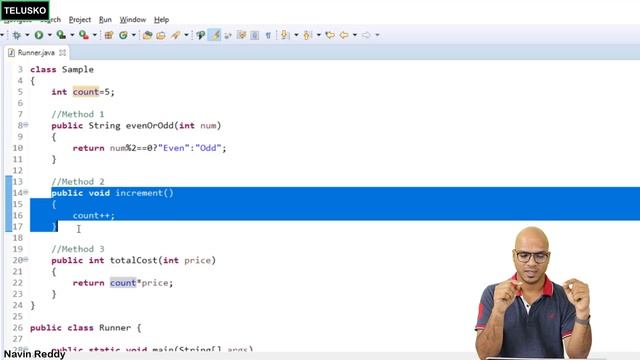Open the New Java Class dropdown arrow
Viewport: 640px width, 360px height.
click(133, 35)
